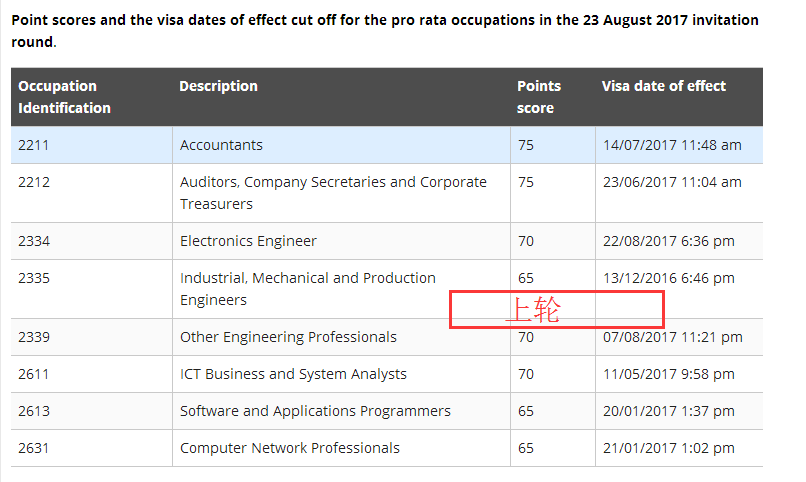Click the Description column header

pos(218,86)
